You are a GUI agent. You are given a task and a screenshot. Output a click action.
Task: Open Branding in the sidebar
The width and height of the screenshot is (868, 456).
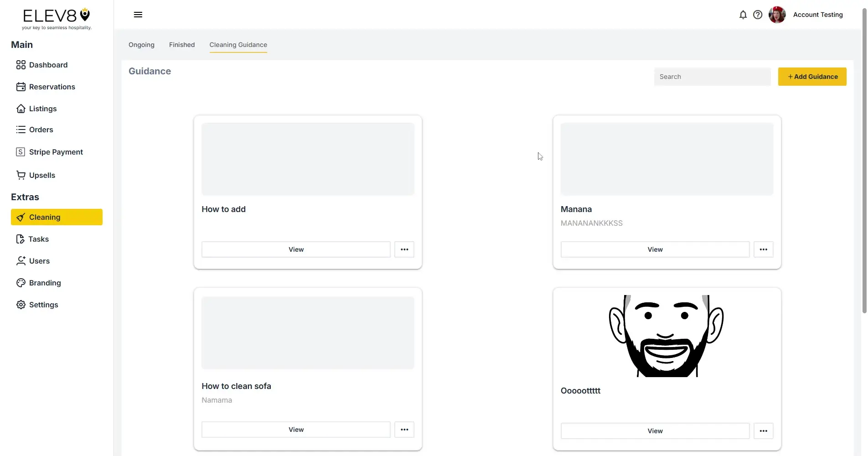(45, 283)
